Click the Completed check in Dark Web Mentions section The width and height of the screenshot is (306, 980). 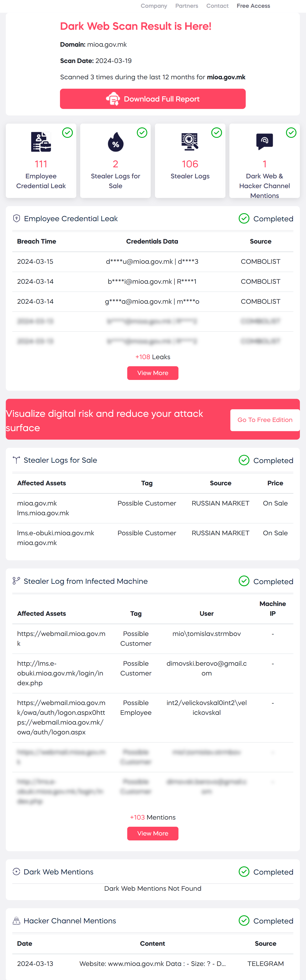(x=244, y=872)
